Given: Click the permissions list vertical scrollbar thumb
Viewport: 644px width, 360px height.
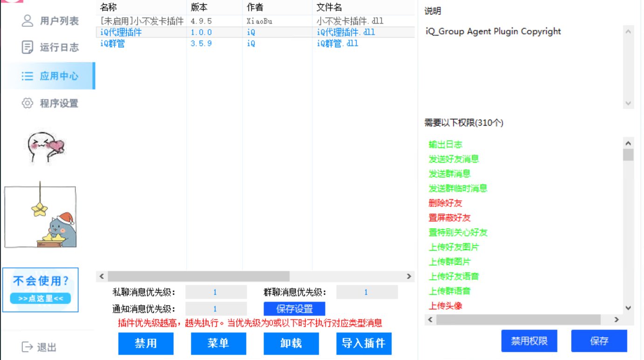Looking at the screenshot, I should tap(628, 155).
